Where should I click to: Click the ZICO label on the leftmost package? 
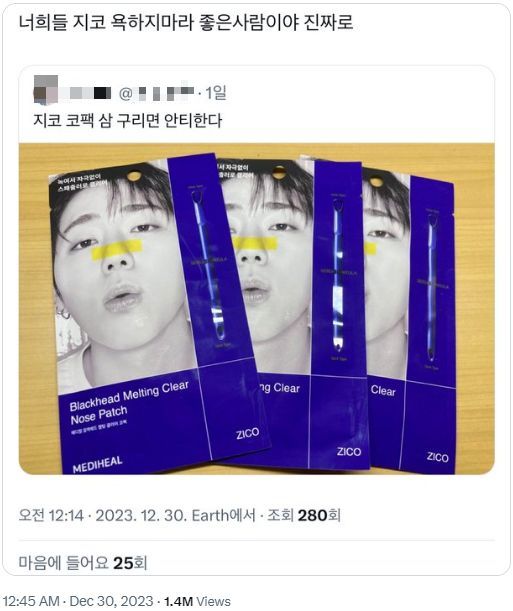[248, 433]
